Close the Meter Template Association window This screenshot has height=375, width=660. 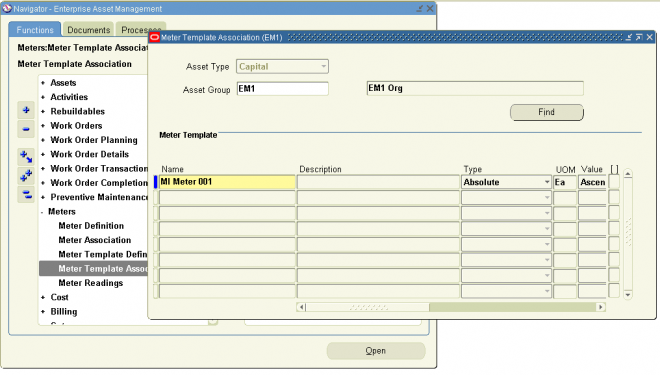point(649,37)
